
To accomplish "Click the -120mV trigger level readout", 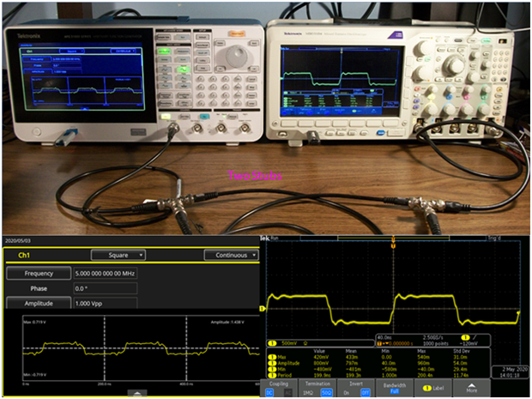I will tap(469, 344).
